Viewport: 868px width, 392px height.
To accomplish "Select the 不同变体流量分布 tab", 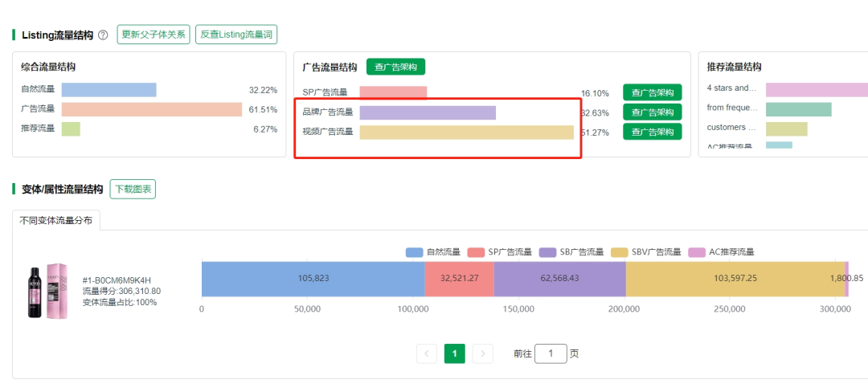I will 56,220.
